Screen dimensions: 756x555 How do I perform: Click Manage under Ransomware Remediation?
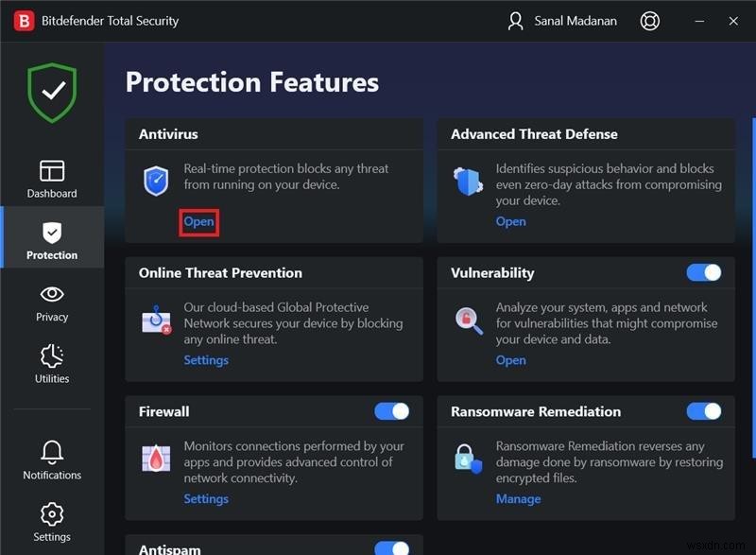(x=518, y=498)
